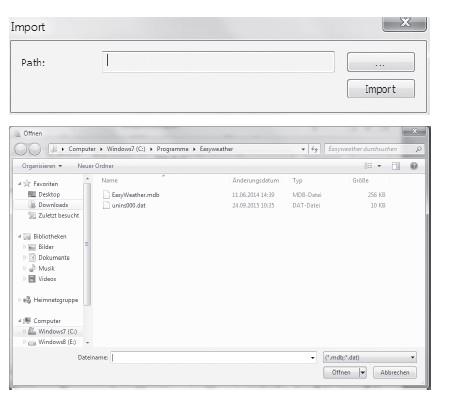
Task: Open the Organisieren menu
Action: (42, 166)
